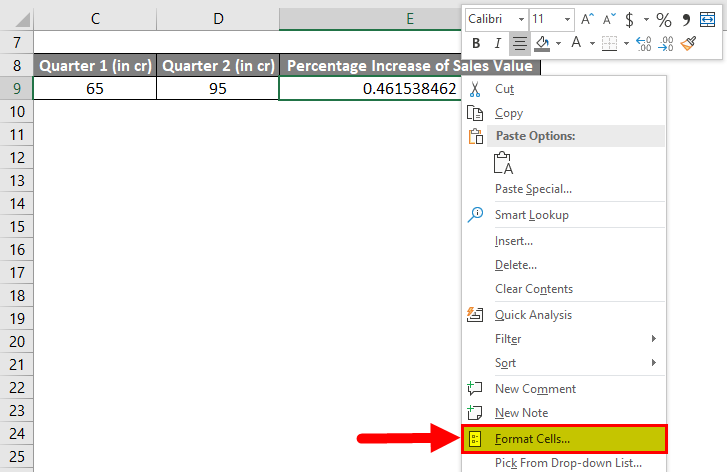Viewport: 727px width, 472px height.
Task: Click the New Comment speech bubble icon
Action: (475, 389)
